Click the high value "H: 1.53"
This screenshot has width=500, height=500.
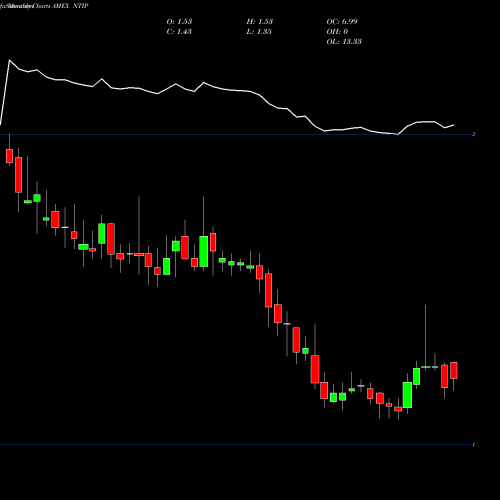[x=260, y=22]
